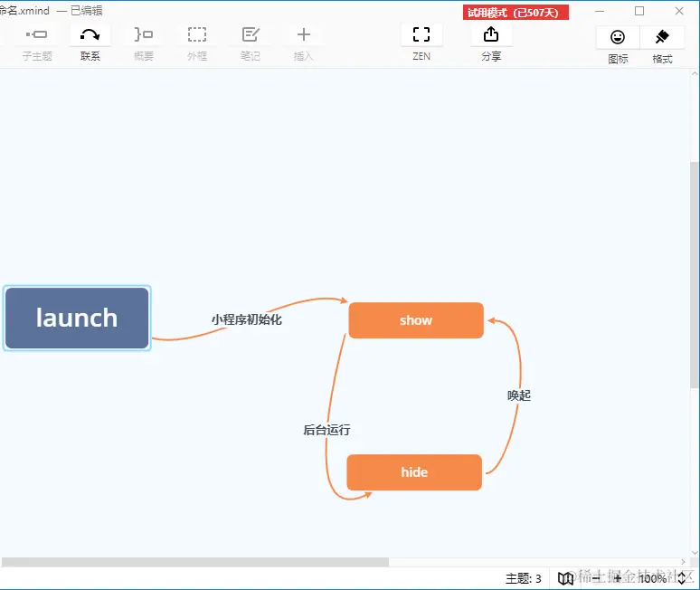This screenshot has width=700, height=590.
Task: Open the 分享 share menu
Action: tap(491, 43)
